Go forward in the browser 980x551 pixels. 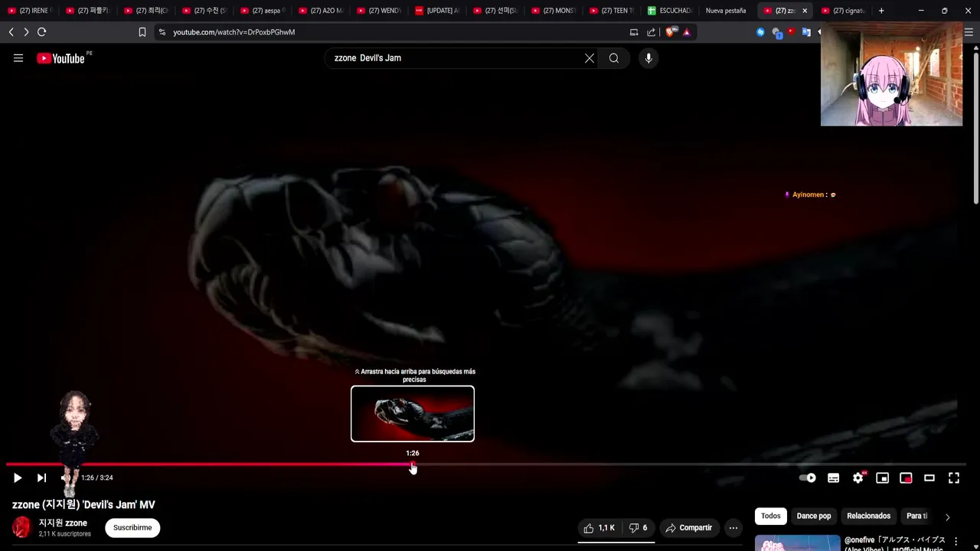26,32
